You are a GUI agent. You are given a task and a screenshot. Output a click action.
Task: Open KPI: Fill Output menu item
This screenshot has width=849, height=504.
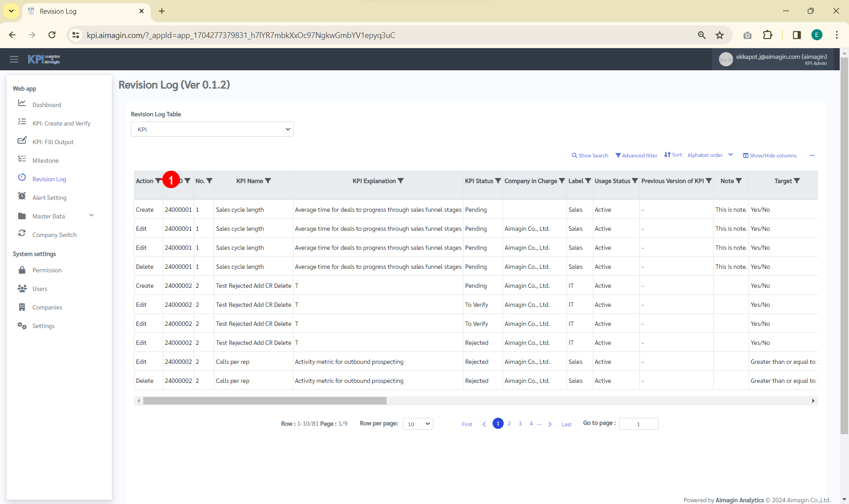coord(53,142)
